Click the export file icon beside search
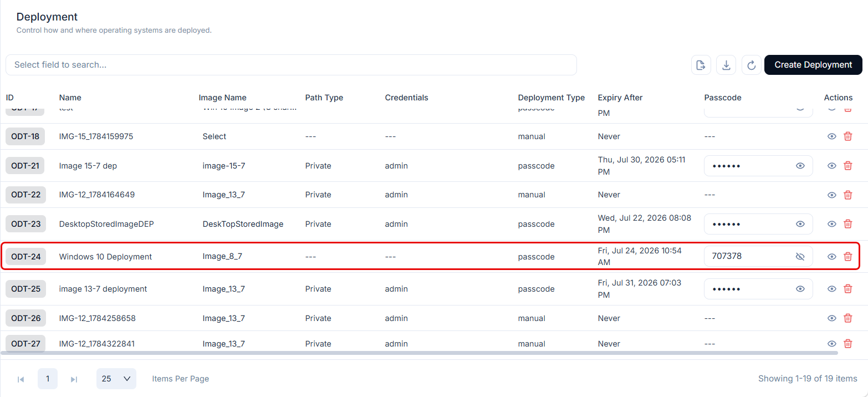The width and height of the screenshot is (868, 397). (x=701, y=65)
